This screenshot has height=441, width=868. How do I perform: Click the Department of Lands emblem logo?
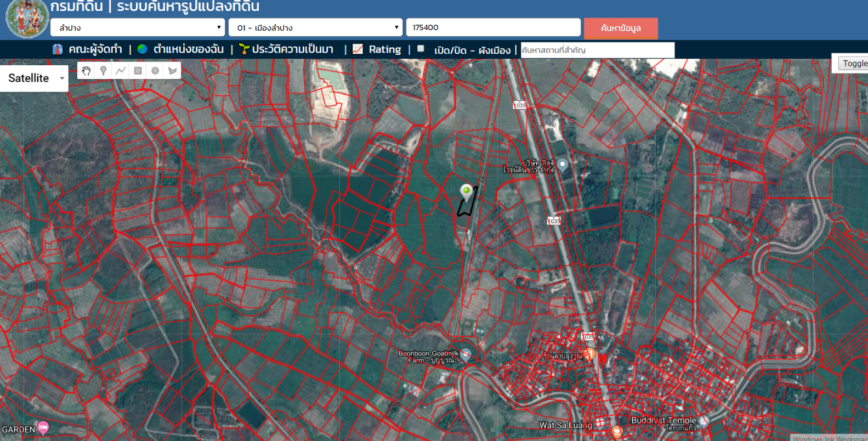27,19
